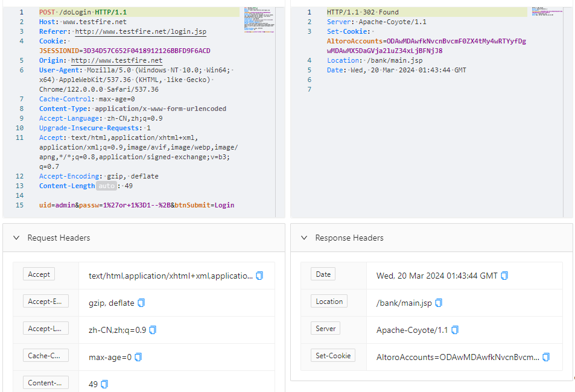This screenshot has width=575, height=392.
Task: Click the Cache-C... header name tag
Action: 45,355
